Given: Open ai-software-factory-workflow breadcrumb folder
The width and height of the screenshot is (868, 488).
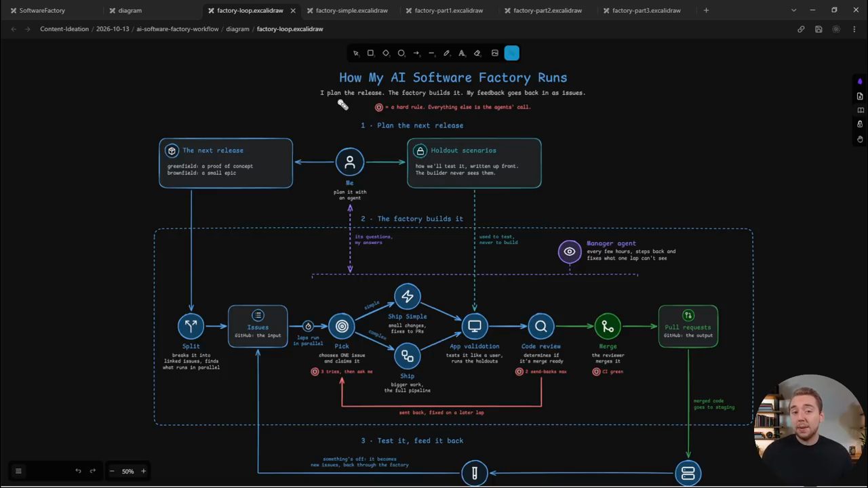Looking at the screenshot, I should coord(178,29).
